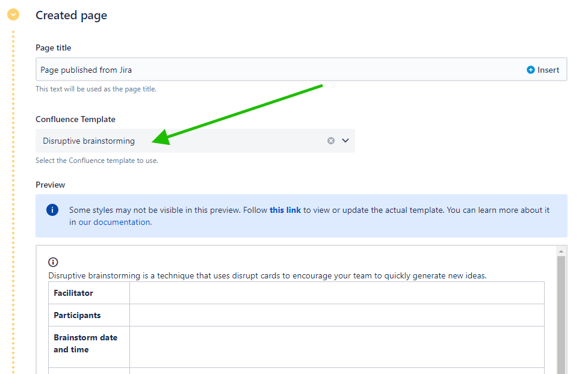
Task: Open the Confluence Template dropdown arrow
Action: click(x=345, y=140)
